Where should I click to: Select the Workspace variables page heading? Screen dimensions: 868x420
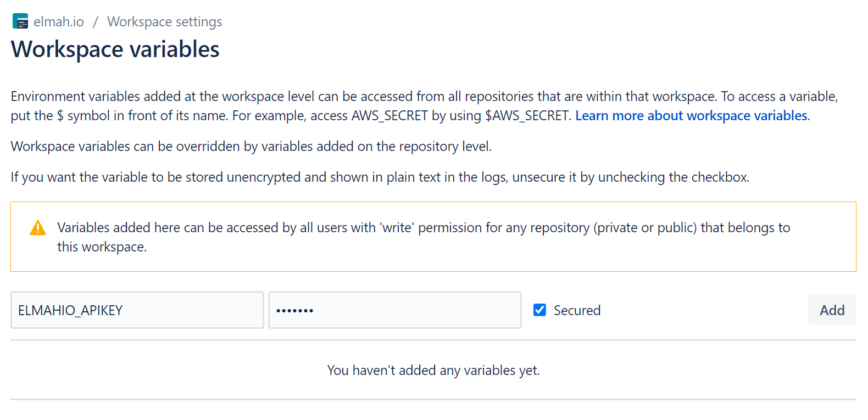[115, 49]
